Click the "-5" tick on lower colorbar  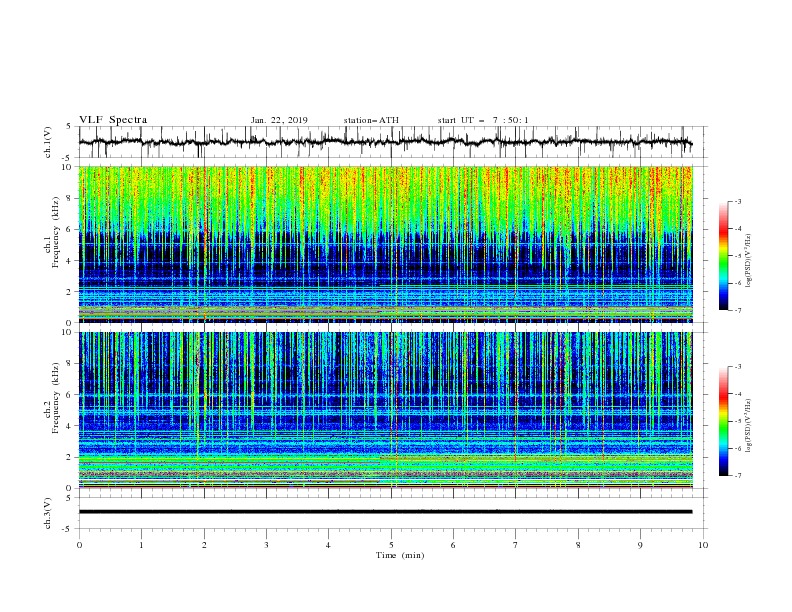point(737,421)
